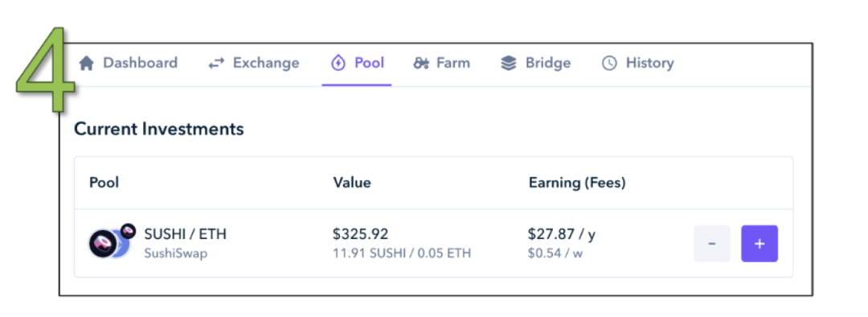Click the SUSHI / ETH token pair icon

pos(109,243)
